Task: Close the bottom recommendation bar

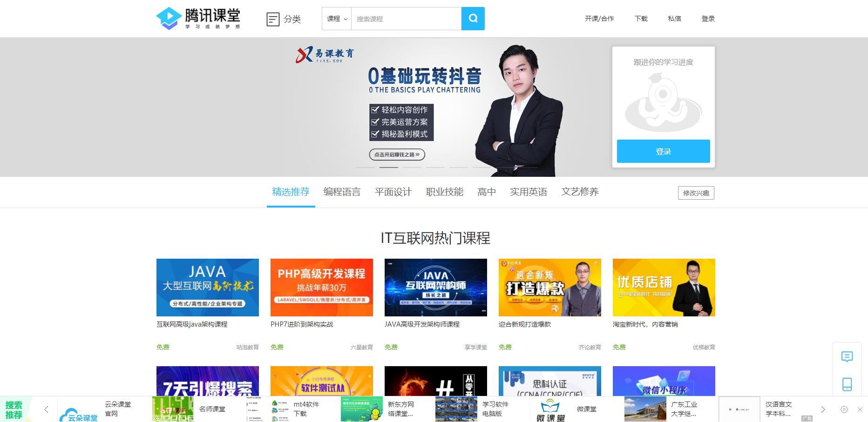Action: 860,409
